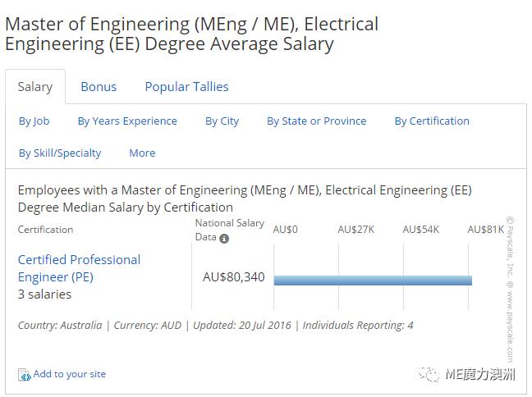
Task: Click the WeChat logo watermark icon
Action: [429, 374]
